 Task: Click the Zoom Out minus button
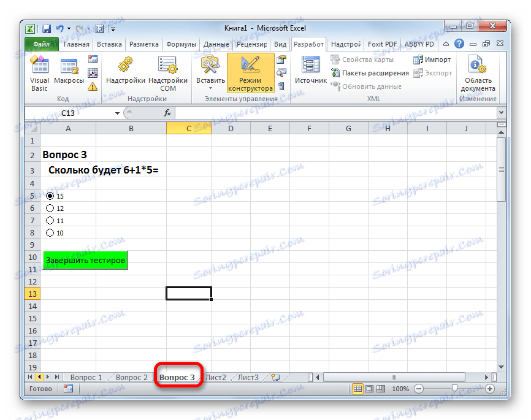(419, 389)
